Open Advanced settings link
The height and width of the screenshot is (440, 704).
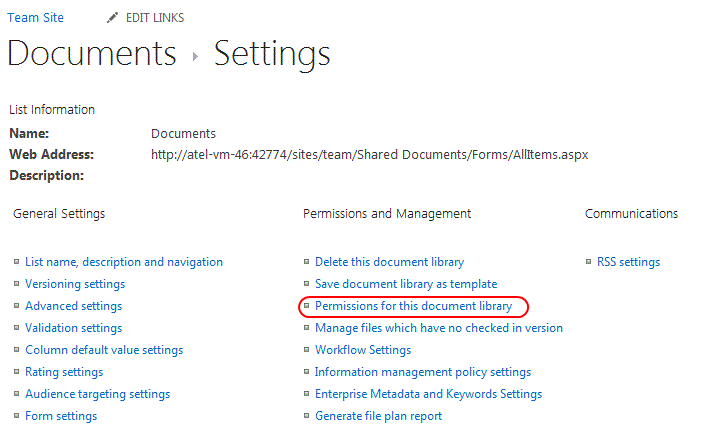click(74, 306)
